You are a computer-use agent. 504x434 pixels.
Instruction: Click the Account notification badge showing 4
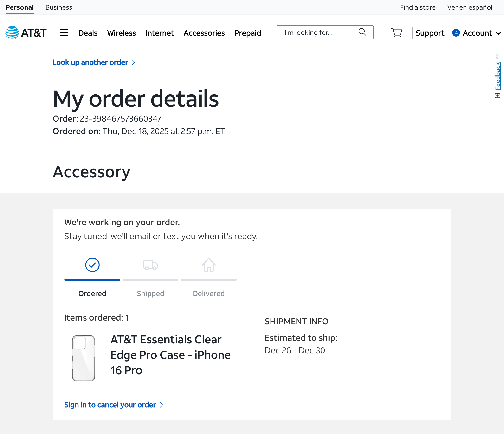click(456, 33)
